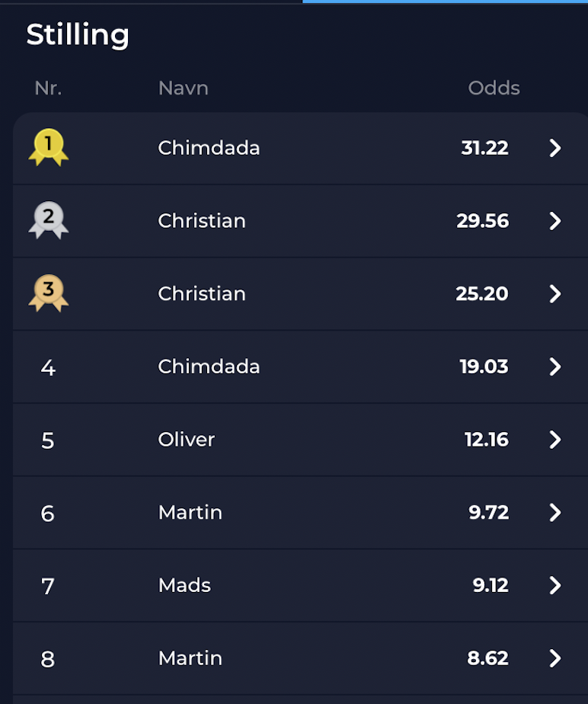Image resolution: width=588 pixels, height=704 pixels.
Task: Click the blue tab indicator bar at top
Action: tap(446, 2)
